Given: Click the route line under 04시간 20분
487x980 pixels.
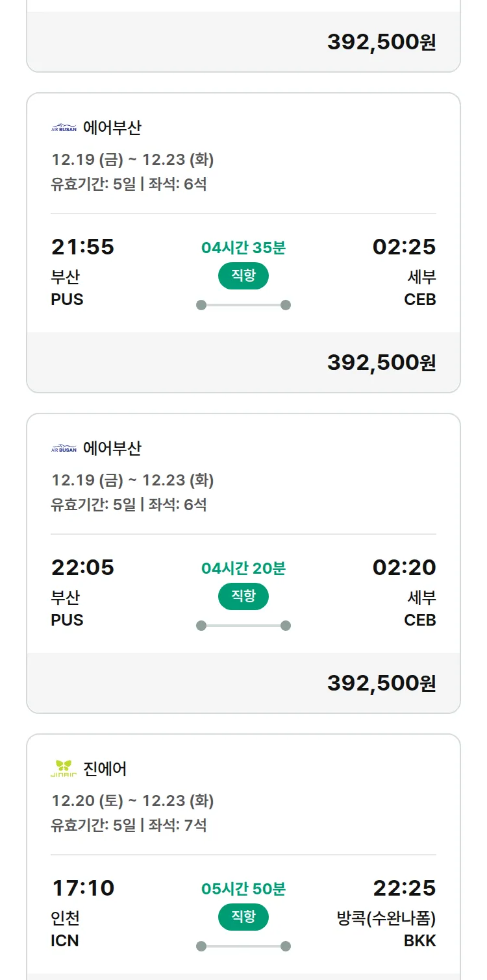Looking at the screenshot, I should pos(243,626).
